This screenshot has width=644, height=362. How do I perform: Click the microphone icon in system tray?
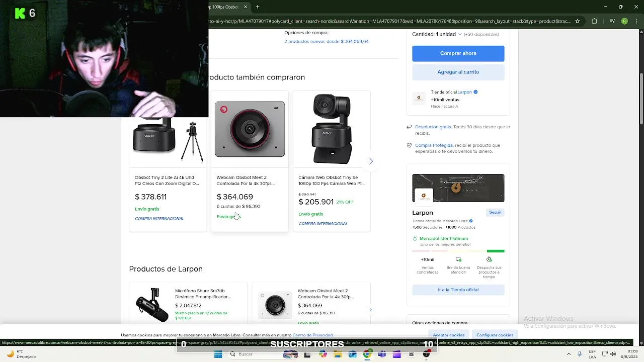point(580,354)
